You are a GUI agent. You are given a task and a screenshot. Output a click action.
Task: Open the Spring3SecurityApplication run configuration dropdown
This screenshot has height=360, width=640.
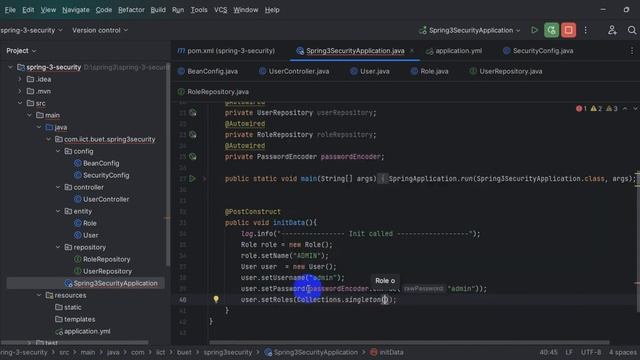click(x=470, y=30)
